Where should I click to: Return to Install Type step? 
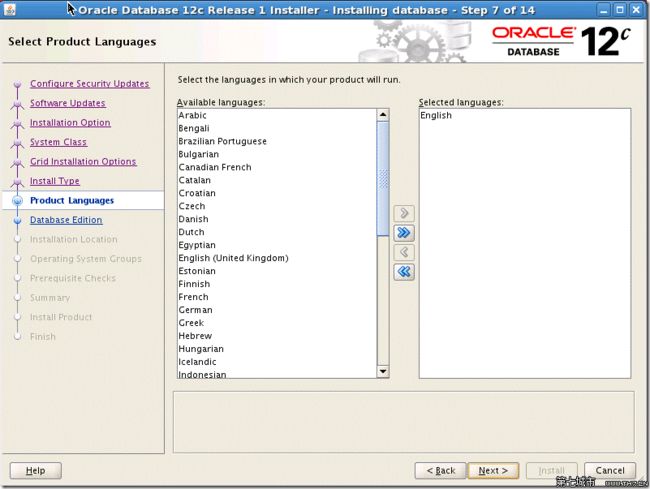55,181
